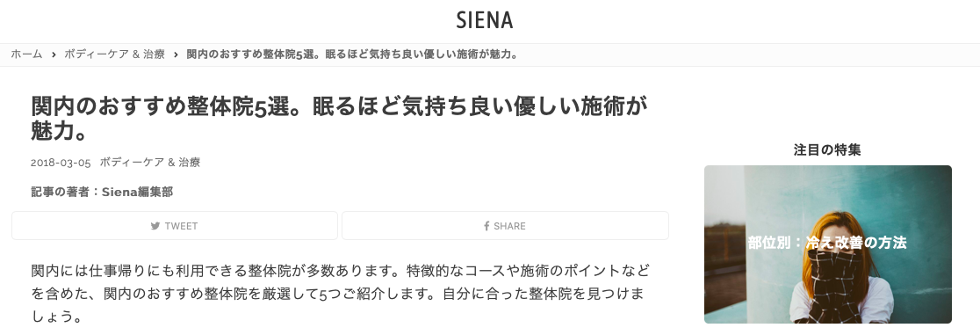
Task: Open the ホーム breadcrumb link
Action: pyautogui.click(x=26, y=55)
